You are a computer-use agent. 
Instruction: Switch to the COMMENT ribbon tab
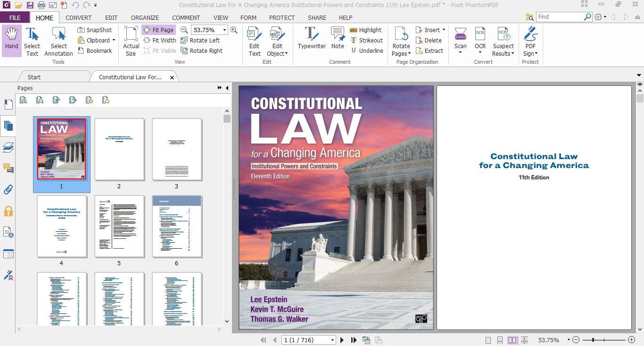tap(186, 17)
